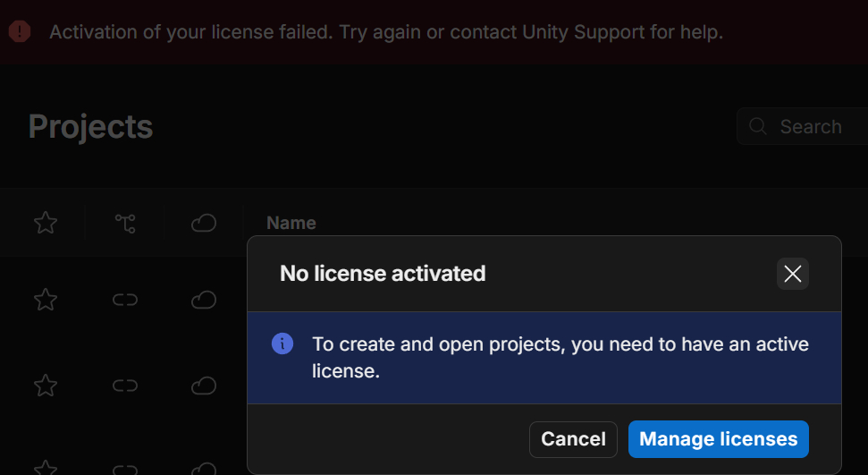Click the red error icon in the banner
This screenshot has height=475, width=868.
point(20,32)
